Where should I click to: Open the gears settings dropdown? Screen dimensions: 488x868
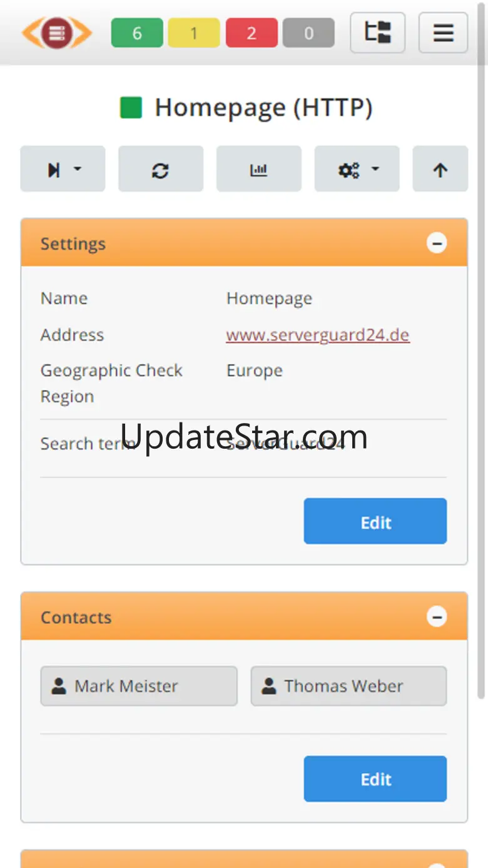(357, 169)
